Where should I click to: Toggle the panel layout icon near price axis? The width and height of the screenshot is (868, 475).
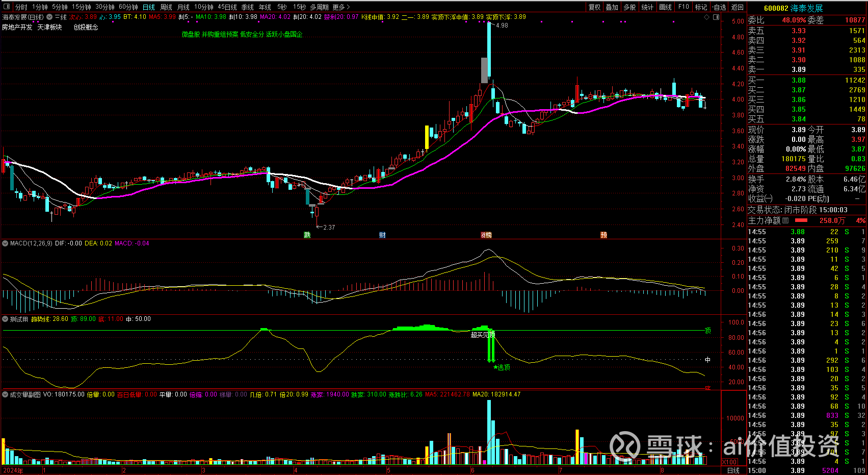click(716, 17)
